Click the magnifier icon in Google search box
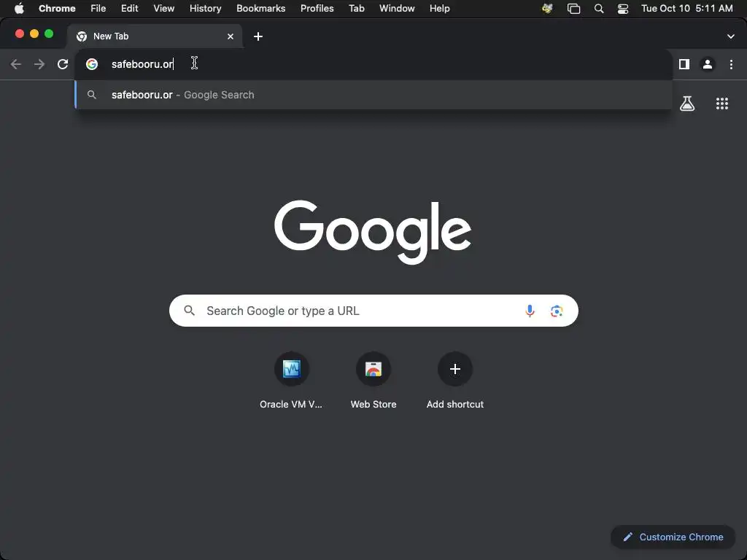This screenshot has height=560, width=747. pyautogui.click(x=190, y=311)
